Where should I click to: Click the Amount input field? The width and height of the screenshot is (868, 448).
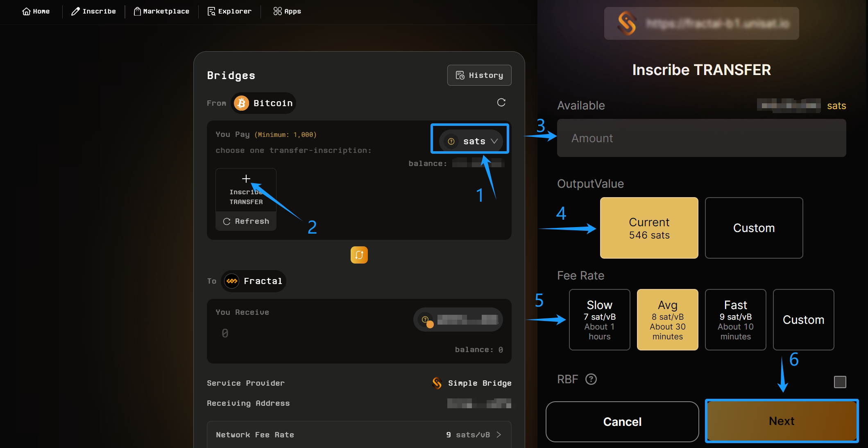(701, 138)
